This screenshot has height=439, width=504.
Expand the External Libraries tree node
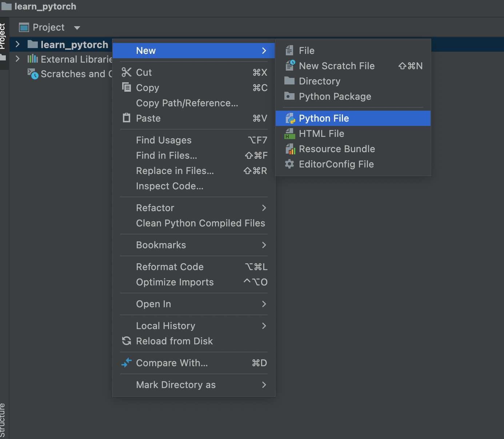click(x=17, y=59)
